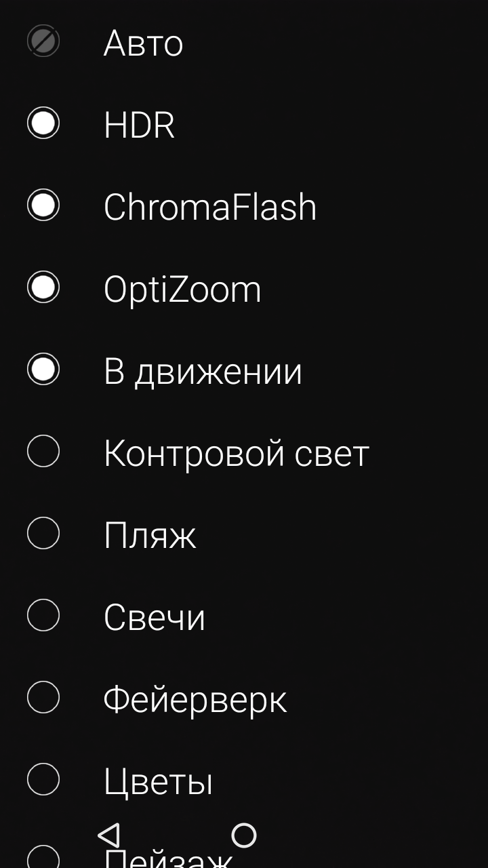The image size is (488, 868).
Task: Tap the Android back navigation icon
Action: click(x=108, y=835)
